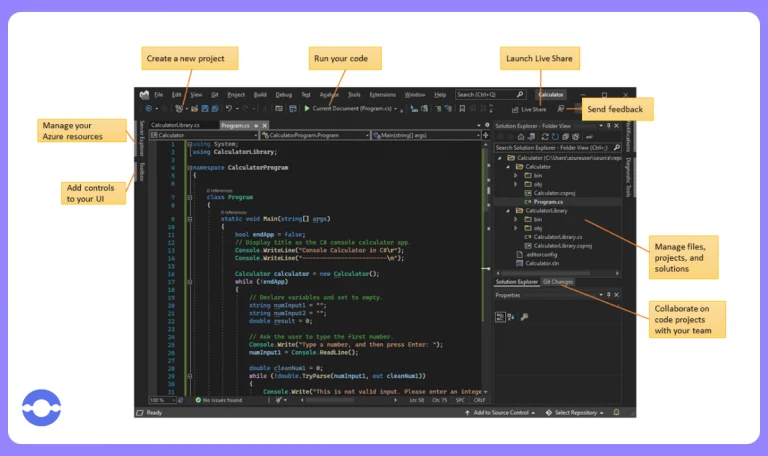This screenshot has height=456, width=768.
Task: Open the Calculator project scope dropdown
Action: point(204,135)
